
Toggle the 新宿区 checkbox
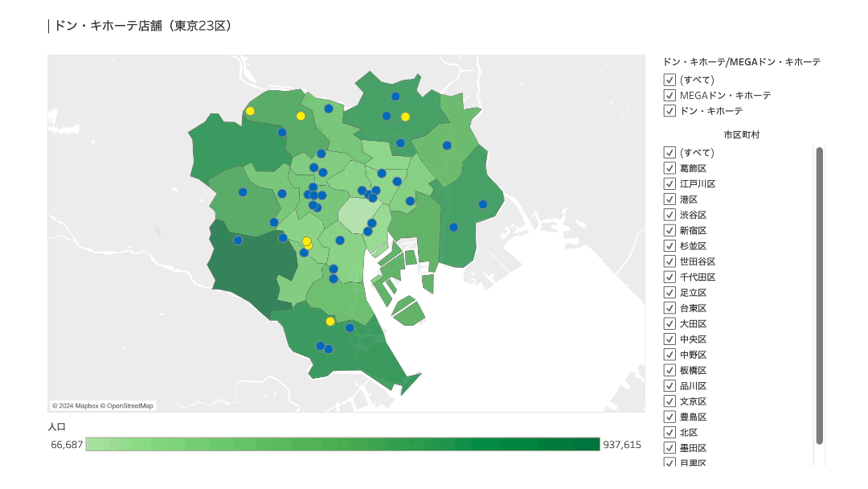669,230
